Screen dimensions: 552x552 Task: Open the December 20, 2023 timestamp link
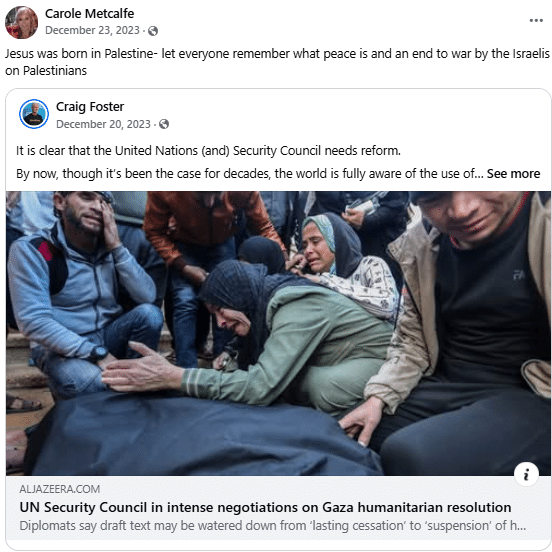(103, 124)
